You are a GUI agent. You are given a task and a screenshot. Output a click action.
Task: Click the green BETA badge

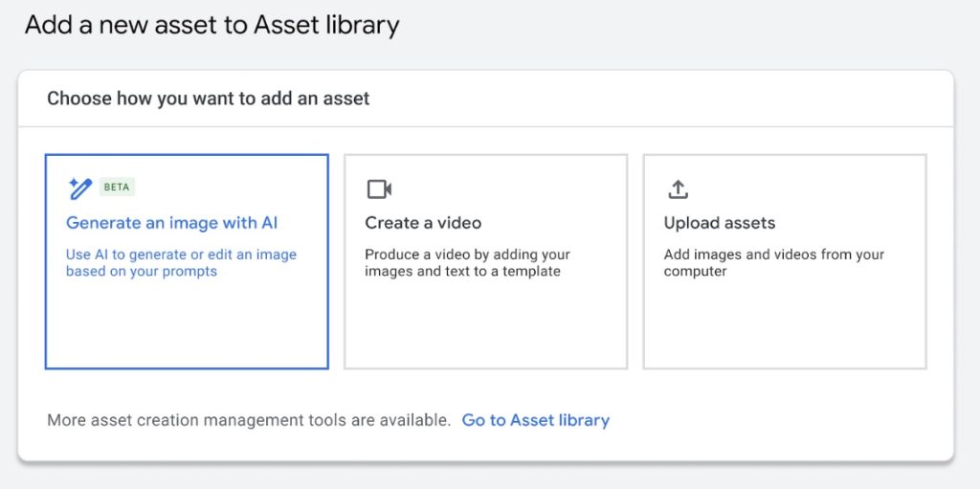click(x=117, y=187)
